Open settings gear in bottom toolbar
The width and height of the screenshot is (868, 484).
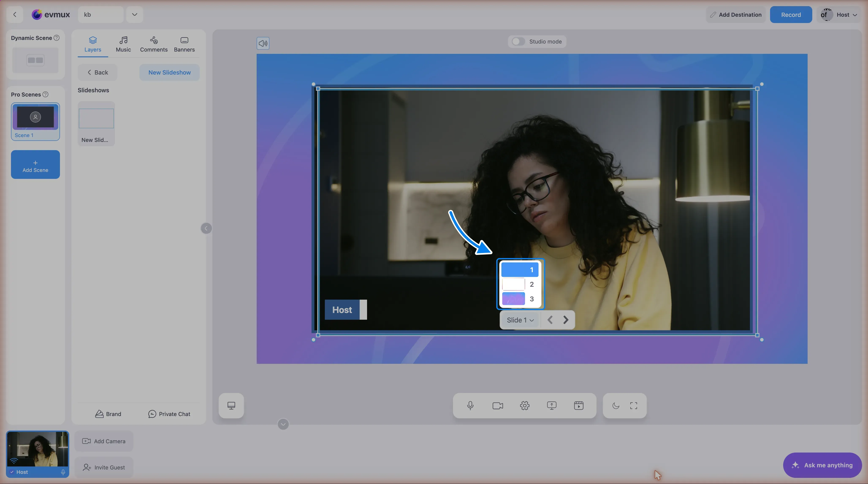pyautogui.click(x=525, y=405)
